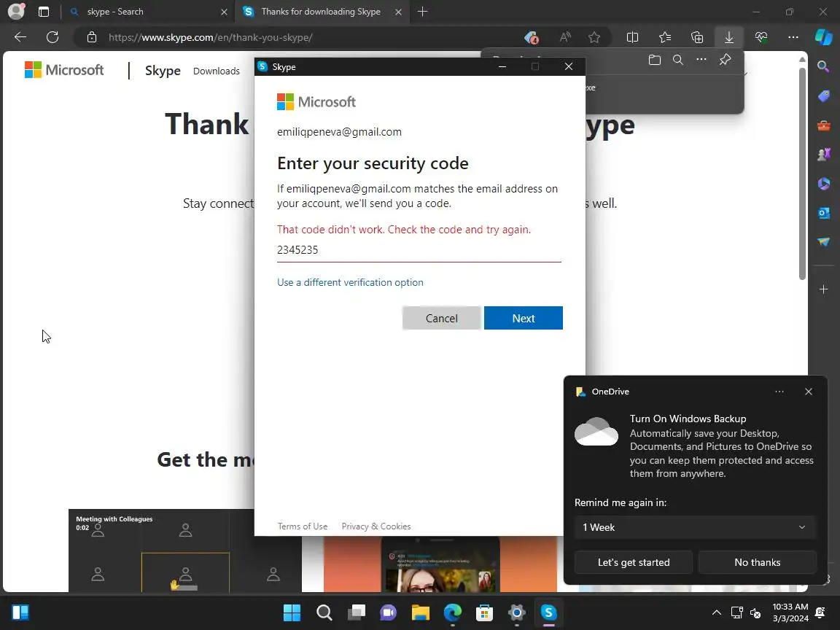Open the Favorites list icon

coord(665,37)
